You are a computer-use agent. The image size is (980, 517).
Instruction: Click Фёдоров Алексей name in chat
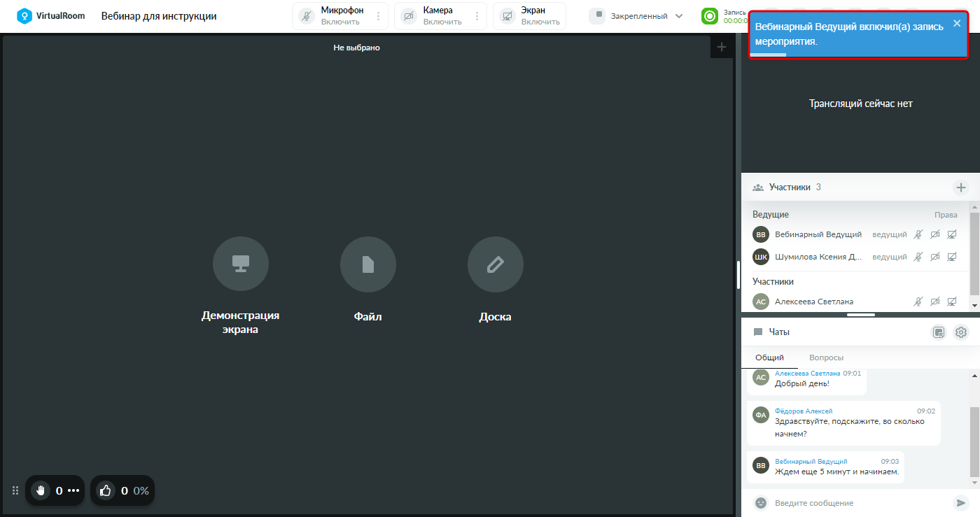[x=804, y=411]
